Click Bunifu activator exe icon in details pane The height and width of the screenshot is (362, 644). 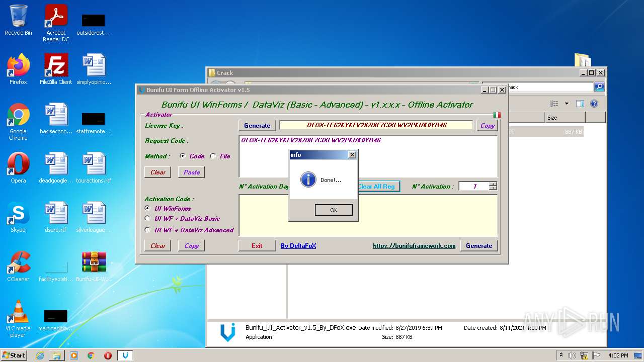coord(228,332)
